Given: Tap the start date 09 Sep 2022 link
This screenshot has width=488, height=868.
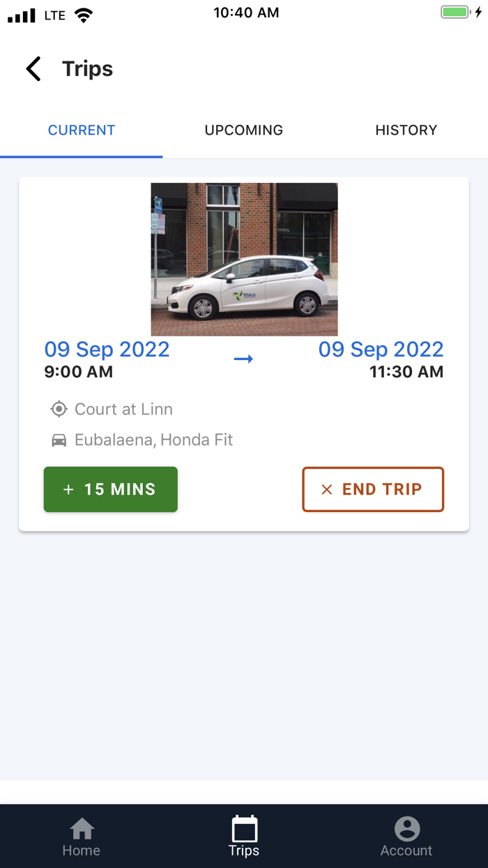Looking at the screenshot, I should [107, 349].
